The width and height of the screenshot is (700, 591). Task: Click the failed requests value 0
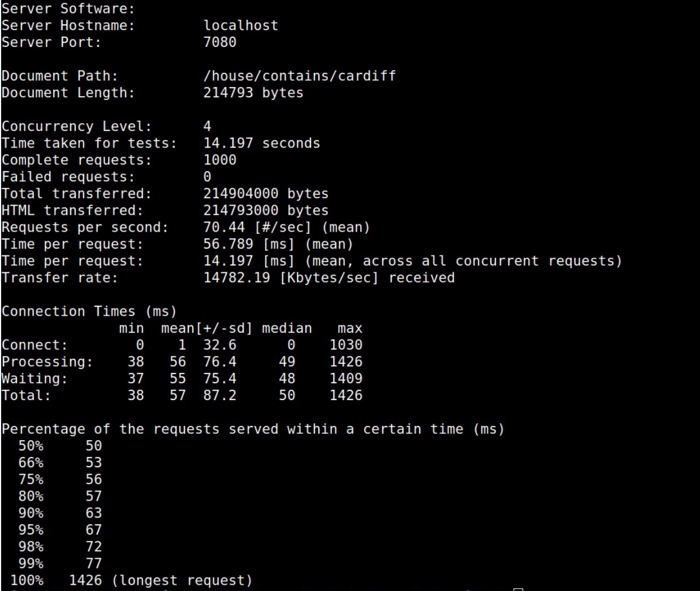(208, 177)
